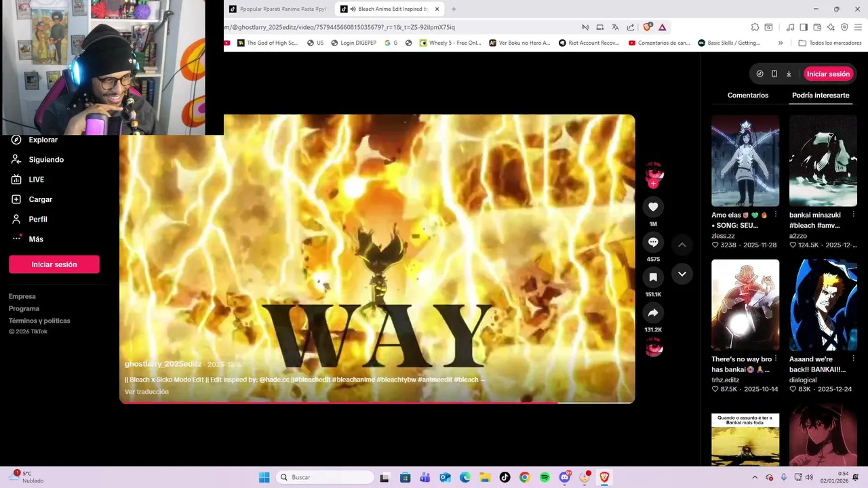Open 'Wheely 5 - Free Onl...' bookmark
868x488 pixels.
tap(450, 43)
